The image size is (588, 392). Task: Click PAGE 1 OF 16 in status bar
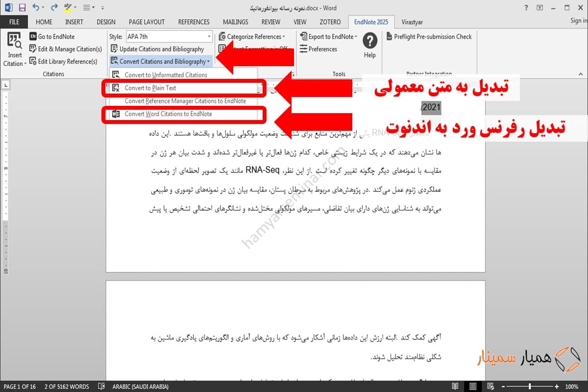pyautogui.click(x=20, y=387)
